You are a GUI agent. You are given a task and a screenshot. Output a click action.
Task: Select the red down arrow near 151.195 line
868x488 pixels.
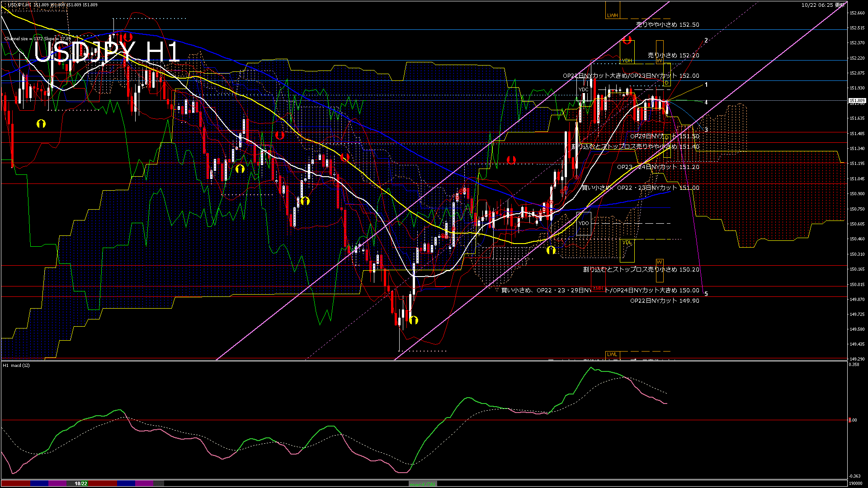(x=511, y=160)
